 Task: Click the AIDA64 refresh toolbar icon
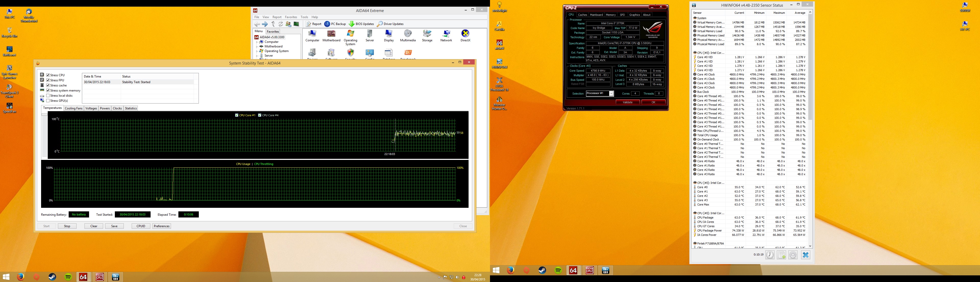(281, 24)
